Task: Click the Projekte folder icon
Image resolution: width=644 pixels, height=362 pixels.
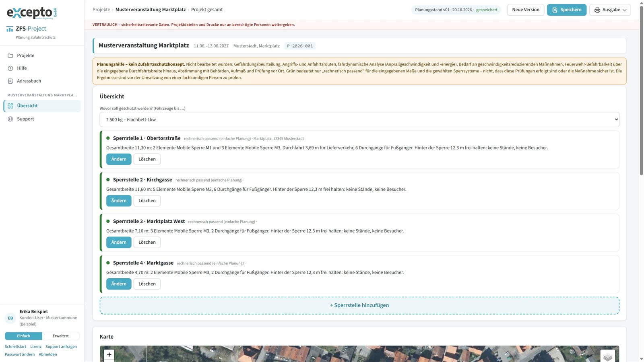Action: point(10,56)
